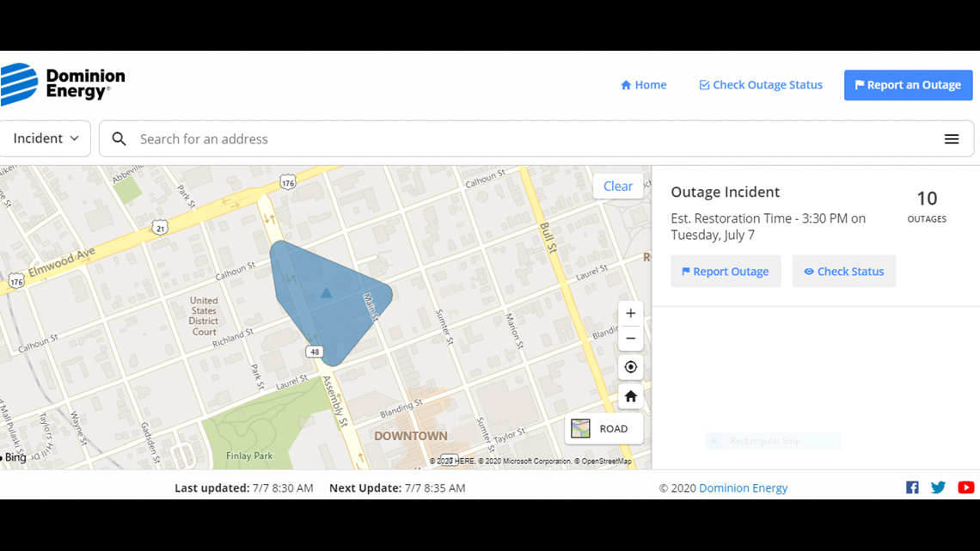The width and height of the screenshot is (980, 551).
Task: Expand the Incident dropdown
Action: [46, 138]
